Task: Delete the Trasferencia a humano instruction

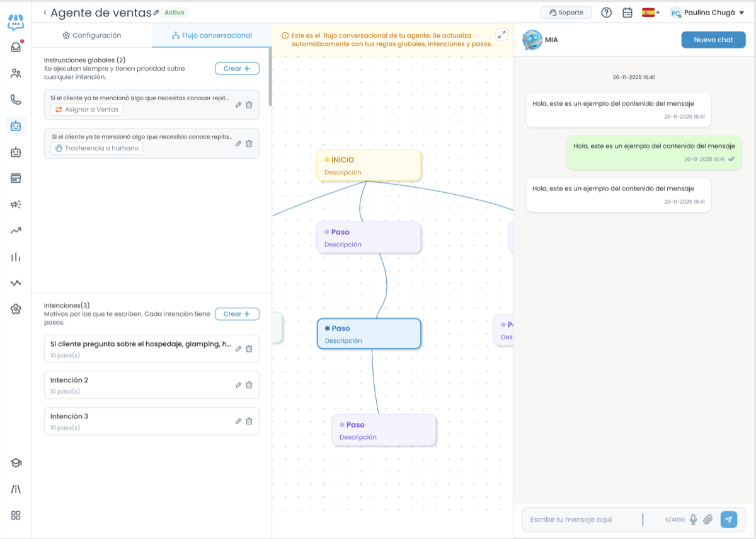Action: pyautogui.click(x=249, y=144)
